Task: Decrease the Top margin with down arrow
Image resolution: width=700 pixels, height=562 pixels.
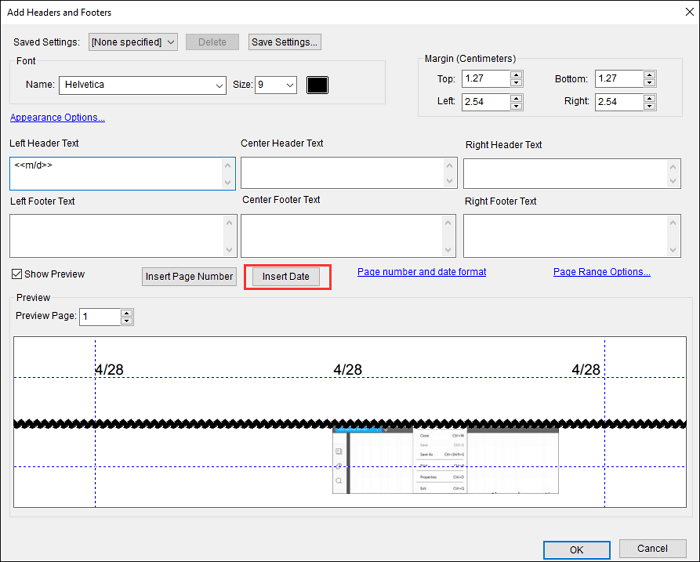Action: click(x=516, y=83)
